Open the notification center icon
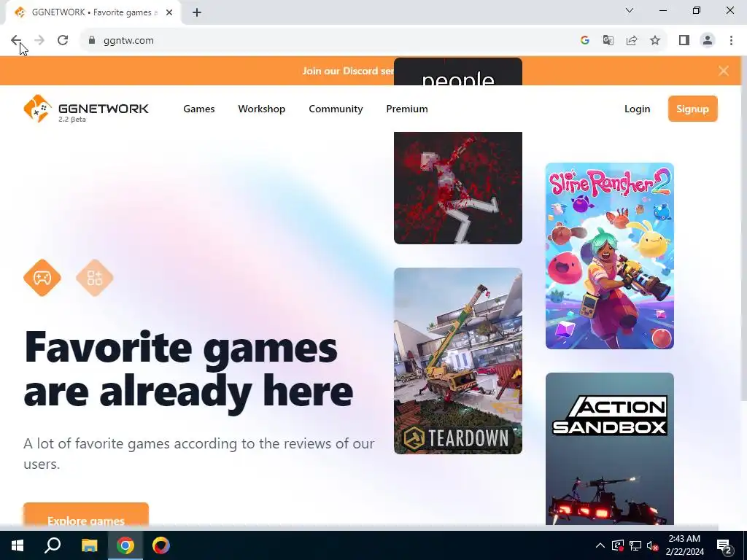The image size is (747, 560). [724, 545]
